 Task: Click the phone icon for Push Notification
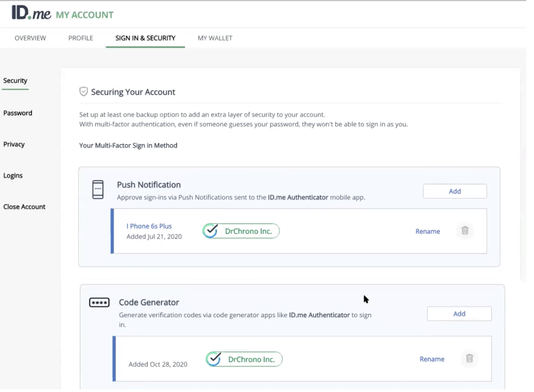[x=98, y=189]
